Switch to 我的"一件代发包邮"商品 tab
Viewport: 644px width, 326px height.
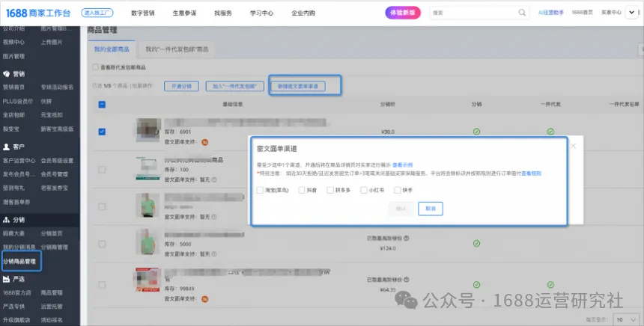177,49
